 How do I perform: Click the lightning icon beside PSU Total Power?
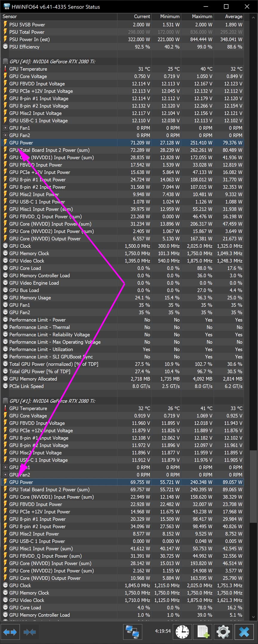(x=5, y=32)
